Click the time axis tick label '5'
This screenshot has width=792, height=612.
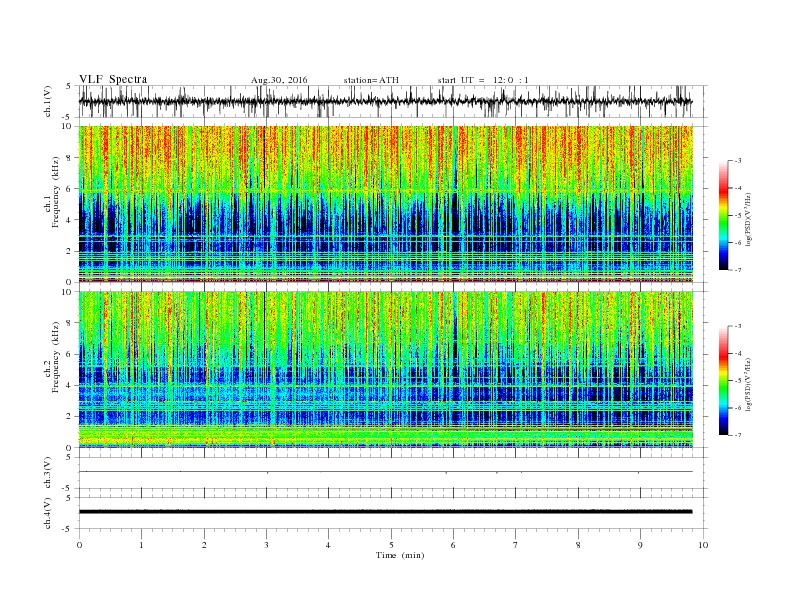click(391, 545)
